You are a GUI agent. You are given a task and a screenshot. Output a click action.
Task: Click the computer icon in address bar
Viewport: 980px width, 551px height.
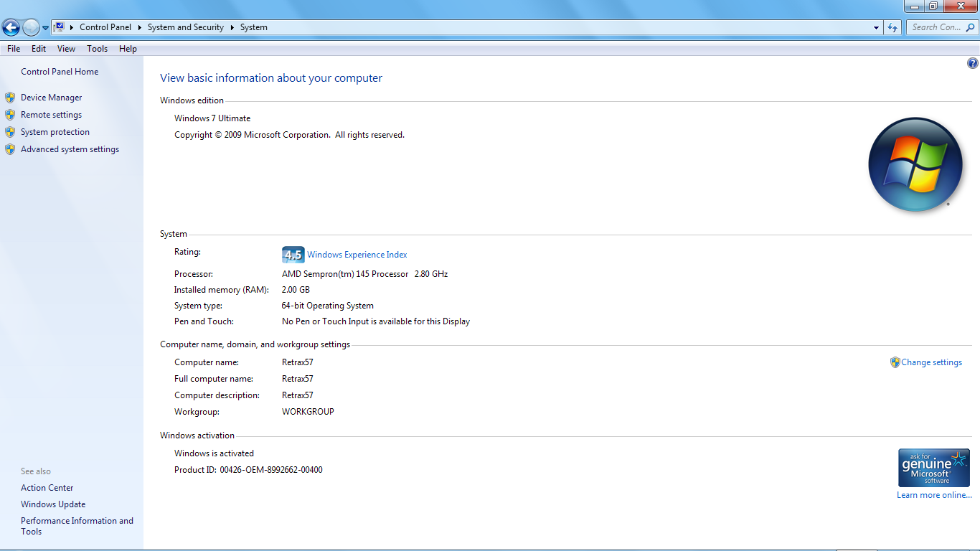[60, 27]
